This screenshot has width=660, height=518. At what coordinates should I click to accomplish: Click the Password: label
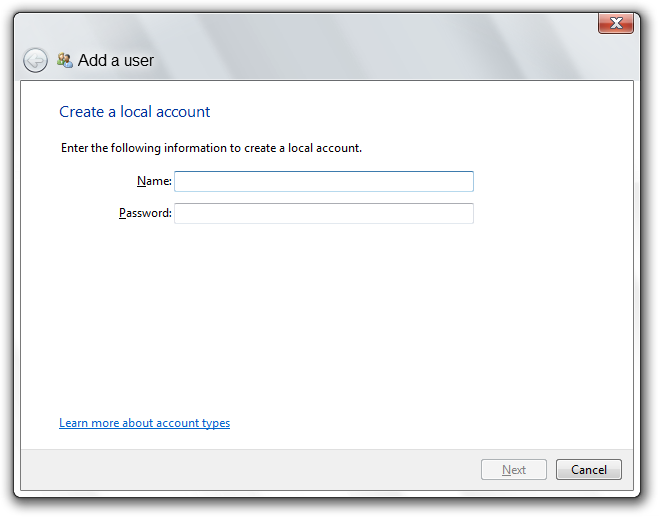point(145,213)
